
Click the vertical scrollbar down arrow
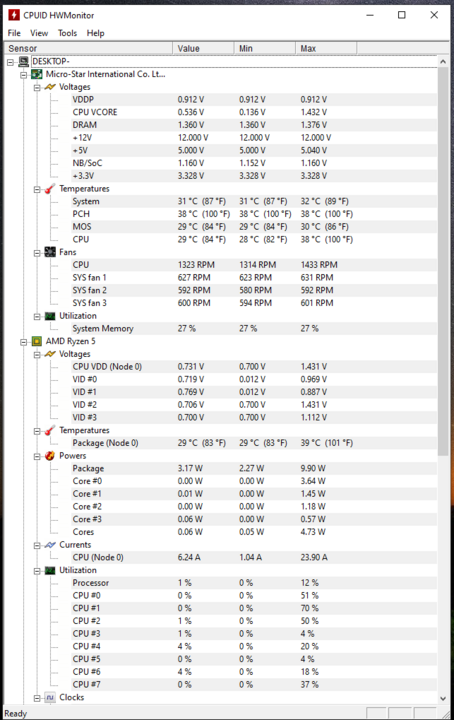[x=443, y=698]
